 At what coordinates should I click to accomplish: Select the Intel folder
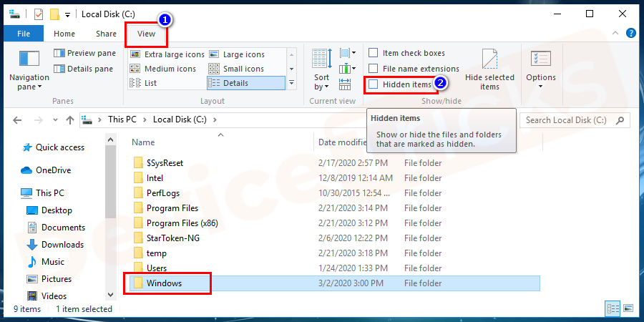point(148,178)
